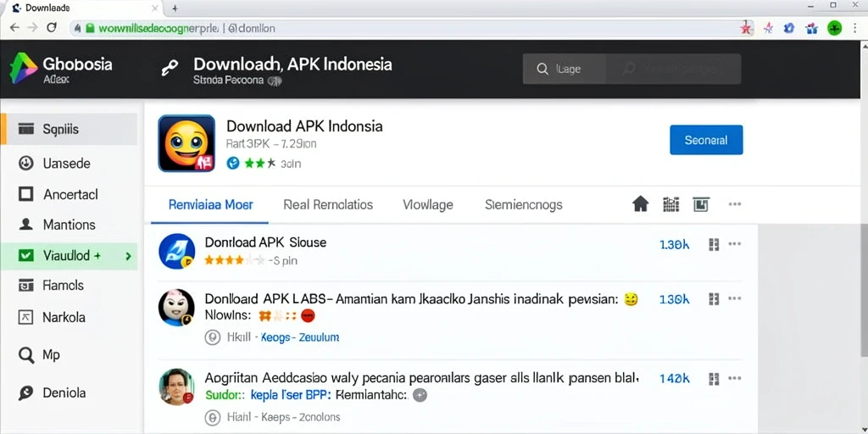The image size is (868, 434).
Task: Click the home icon in tab row
Action: coord(640,204)
